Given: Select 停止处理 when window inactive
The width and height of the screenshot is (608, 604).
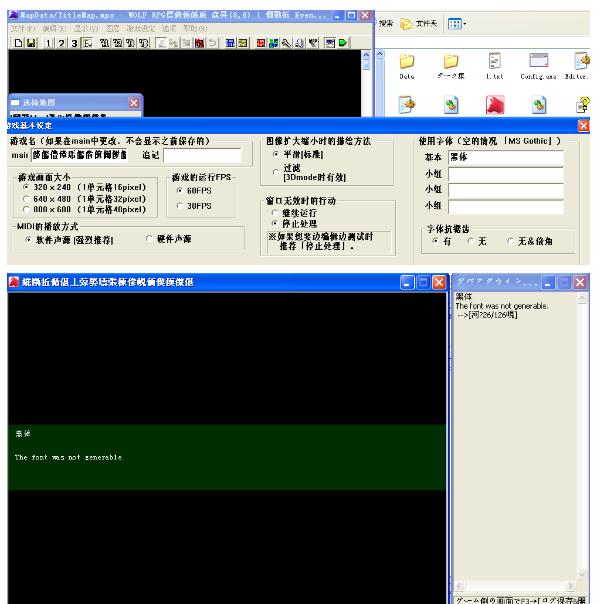Looking at the screenshot, I should tap(275, 224).
